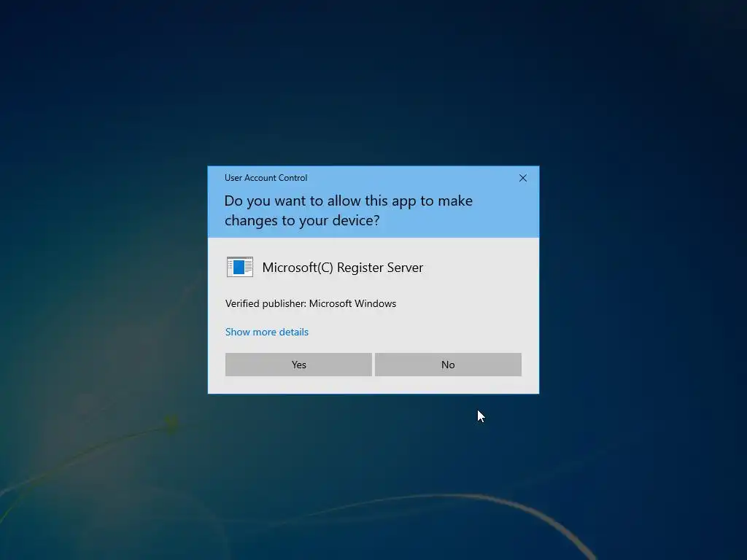Open the Show more details link
Viewport: 747px width, 560px height.
pos(267,332)
